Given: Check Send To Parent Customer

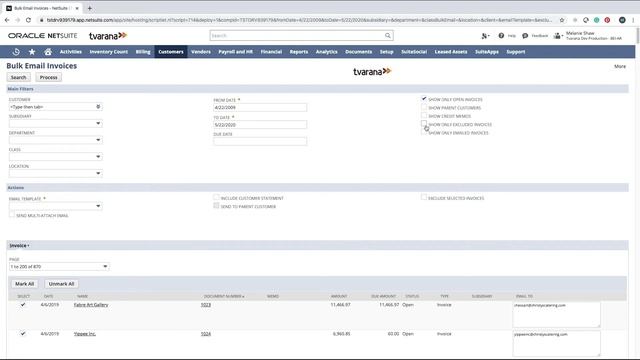Looking at the screenshot, I should pos(216,206).
